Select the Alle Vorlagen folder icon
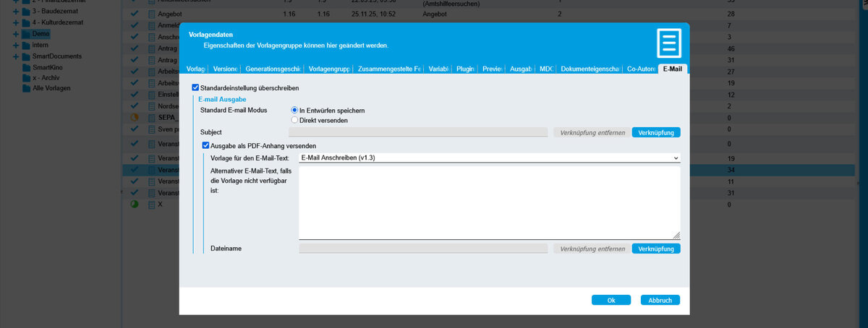Image resolution: width=868 pixels, height=328 pixels. point(26,87)
